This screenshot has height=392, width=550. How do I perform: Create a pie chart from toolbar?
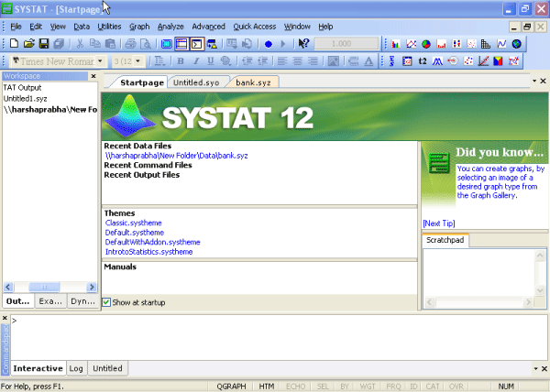(426, 44)
